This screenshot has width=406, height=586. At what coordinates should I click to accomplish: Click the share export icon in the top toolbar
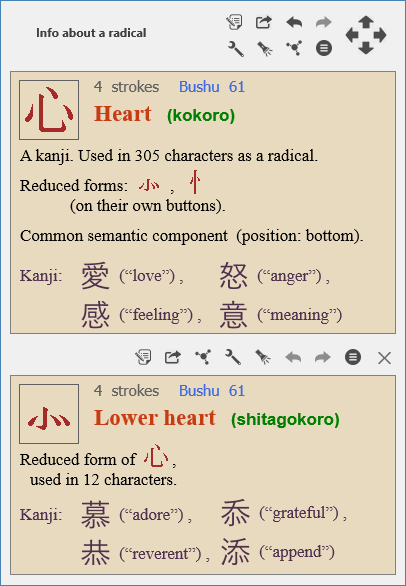click(264, 22)
